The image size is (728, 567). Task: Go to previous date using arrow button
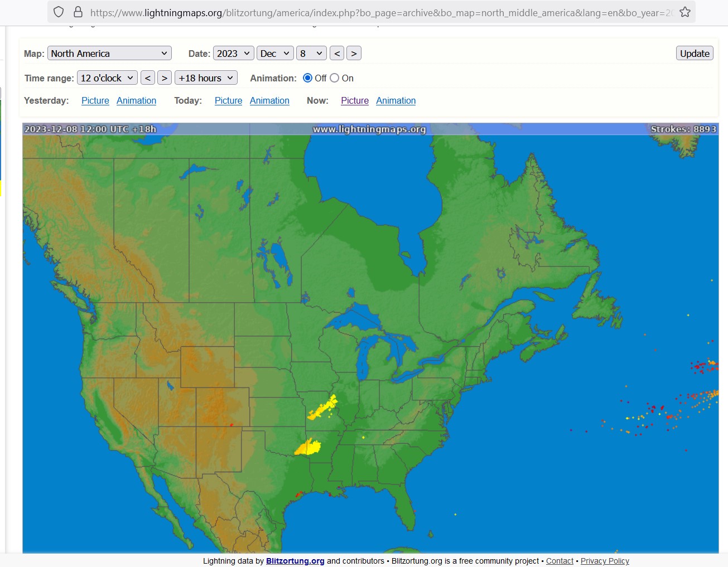337,54
